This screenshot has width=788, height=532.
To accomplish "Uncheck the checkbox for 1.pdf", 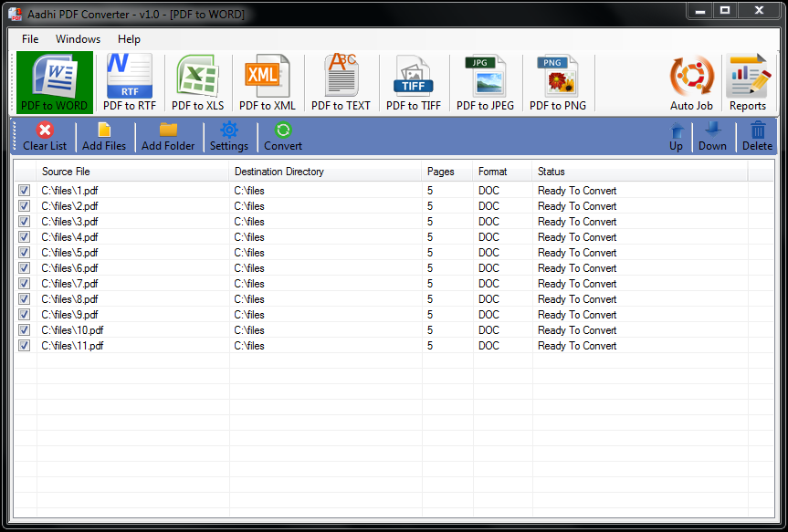I will pos(24,191).
